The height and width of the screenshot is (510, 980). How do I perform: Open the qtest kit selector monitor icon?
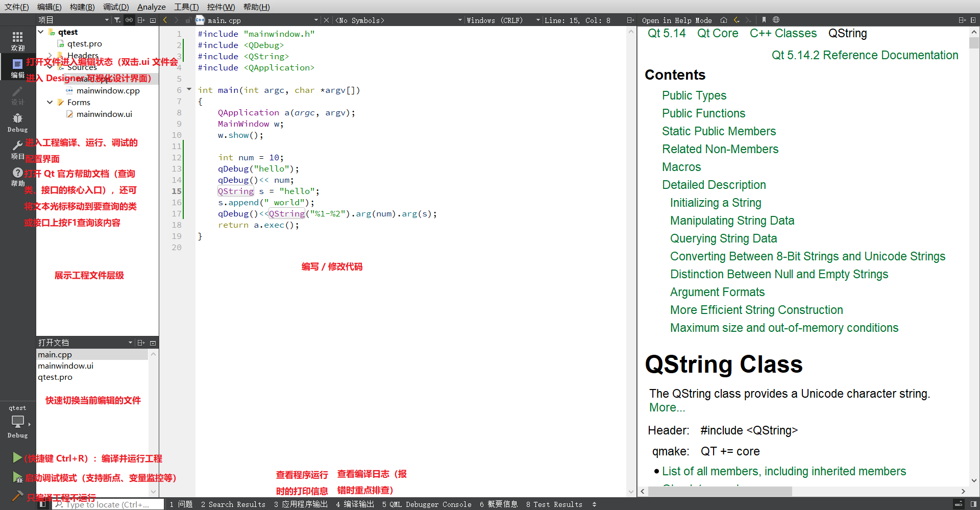click(x=17, y=422)
